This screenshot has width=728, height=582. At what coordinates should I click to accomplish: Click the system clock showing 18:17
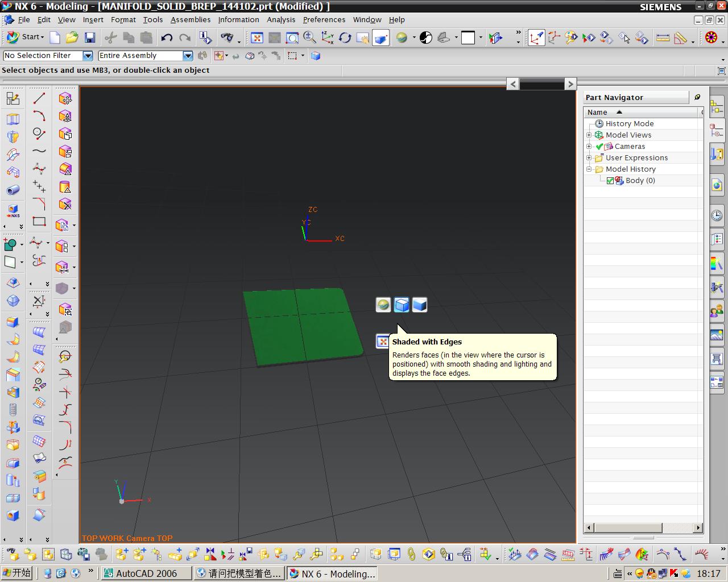click(x=708, y=573)
